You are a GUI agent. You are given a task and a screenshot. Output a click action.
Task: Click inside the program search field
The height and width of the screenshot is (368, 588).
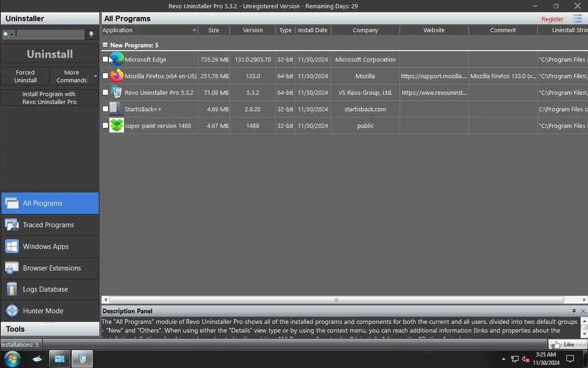(x=50, y=34)
